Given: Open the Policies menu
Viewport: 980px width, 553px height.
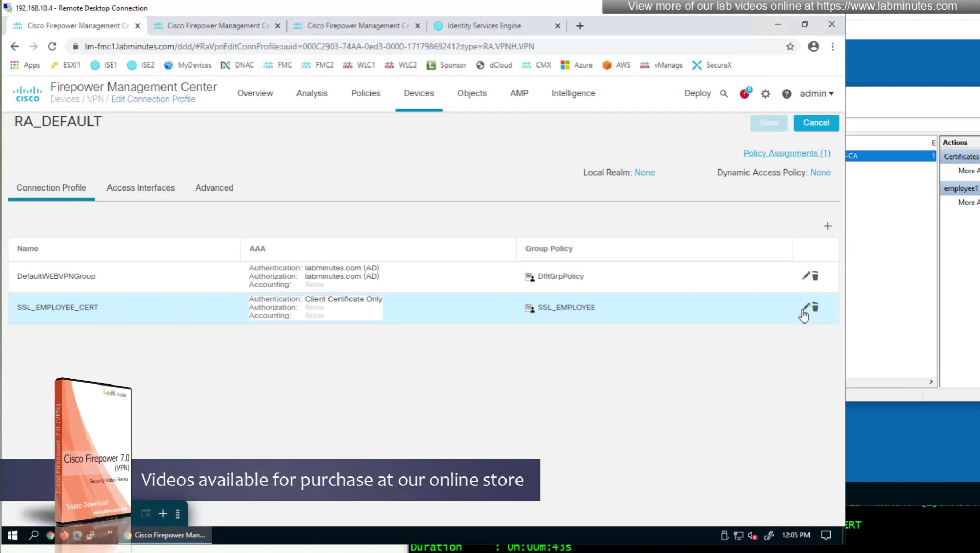Looking at the screenshot, I should [365, 93].
